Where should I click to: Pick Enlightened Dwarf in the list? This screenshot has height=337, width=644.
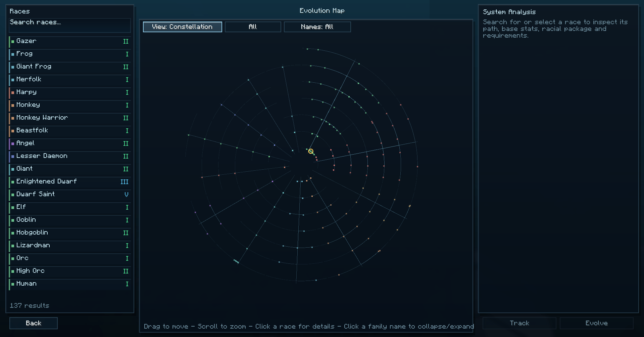coord(70,182)
